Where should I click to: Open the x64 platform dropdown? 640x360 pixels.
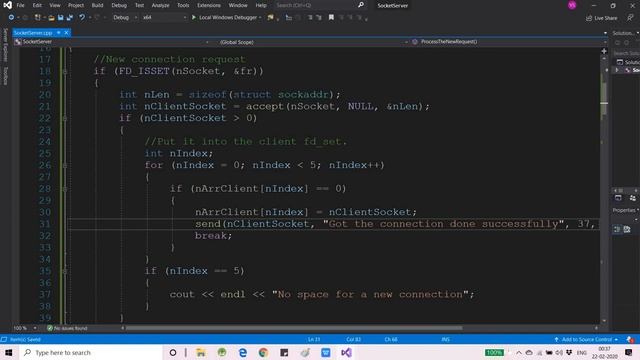(x=164, y=18)
